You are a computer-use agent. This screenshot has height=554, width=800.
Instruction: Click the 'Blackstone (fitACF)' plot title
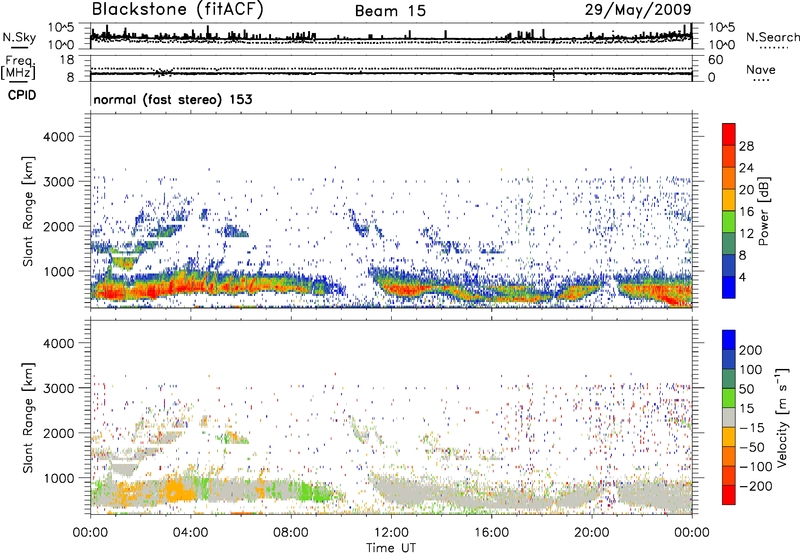[178, 9]
